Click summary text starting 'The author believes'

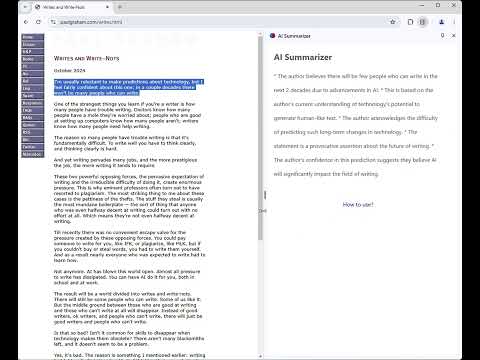[356, 125]
